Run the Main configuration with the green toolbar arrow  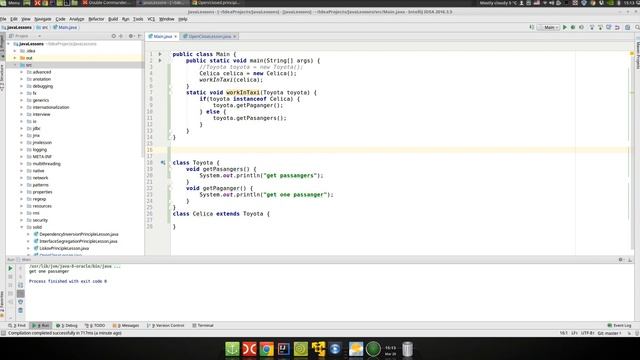tap(565, 27)
